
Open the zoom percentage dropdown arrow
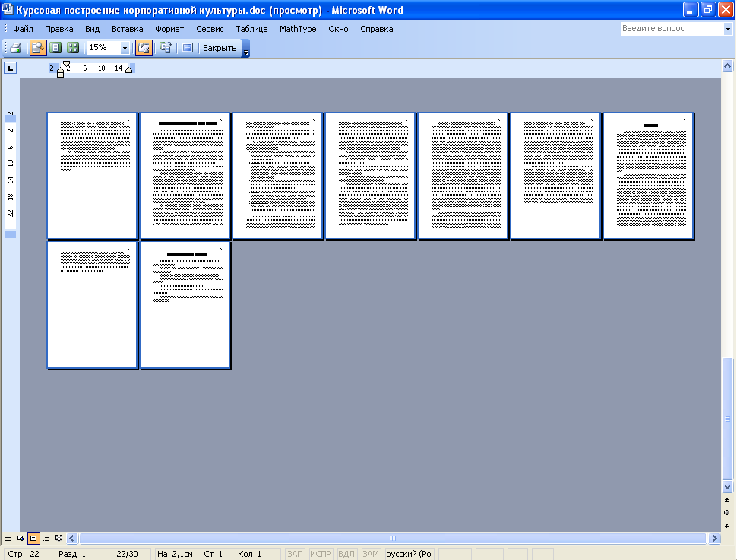tap(125, 47)
